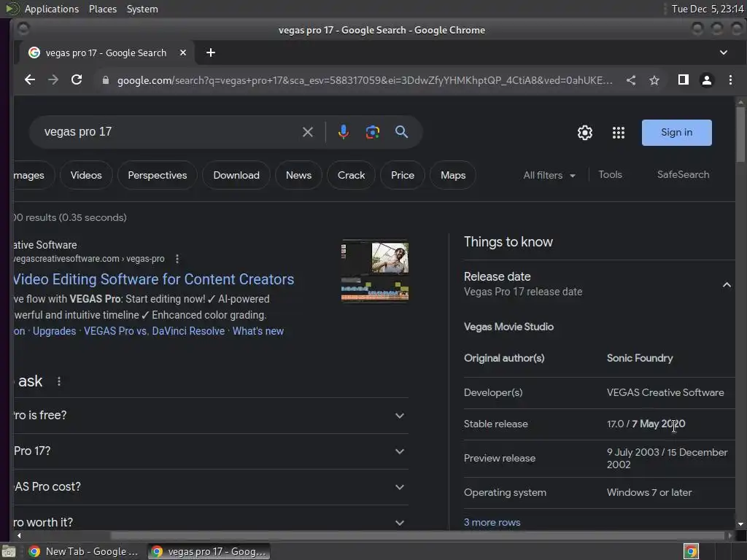Screen dimensions: 747x560
Task: Start voice search with the microphone
Action: click(x=343, y=132)
